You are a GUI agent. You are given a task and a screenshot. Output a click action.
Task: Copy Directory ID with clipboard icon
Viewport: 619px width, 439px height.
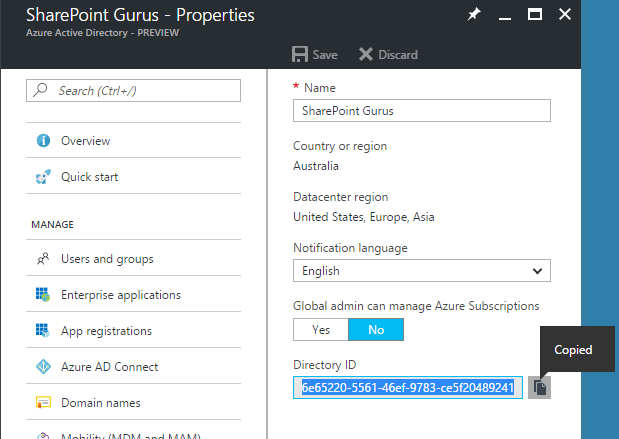pos(539,387)
